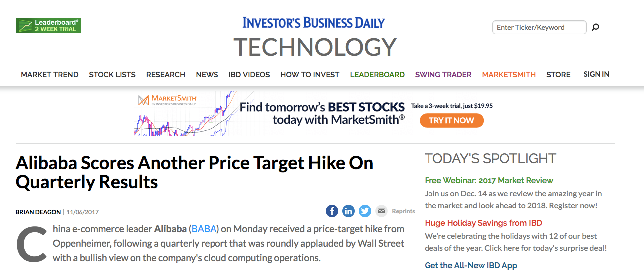644x274 pixels.
Task: Open MarketSmith logo in banner ad
Action: tap(168, 100)
